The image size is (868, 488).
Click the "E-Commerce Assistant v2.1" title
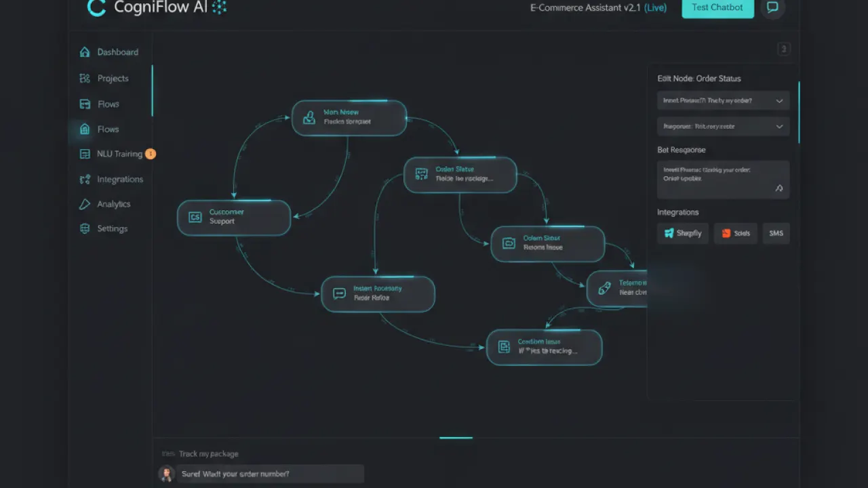[x=586, y=8]
